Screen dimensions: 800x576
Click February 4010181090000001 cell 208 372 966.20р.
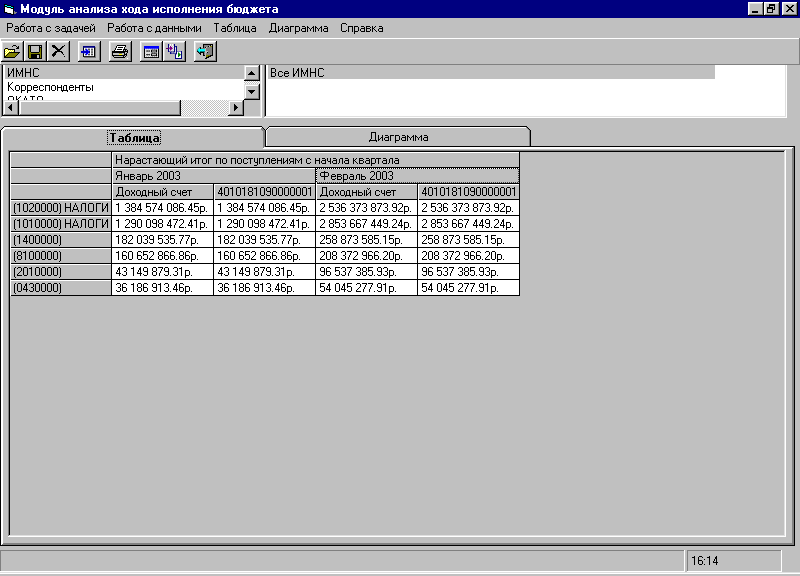pyautogui.click(x=468, y=256)
